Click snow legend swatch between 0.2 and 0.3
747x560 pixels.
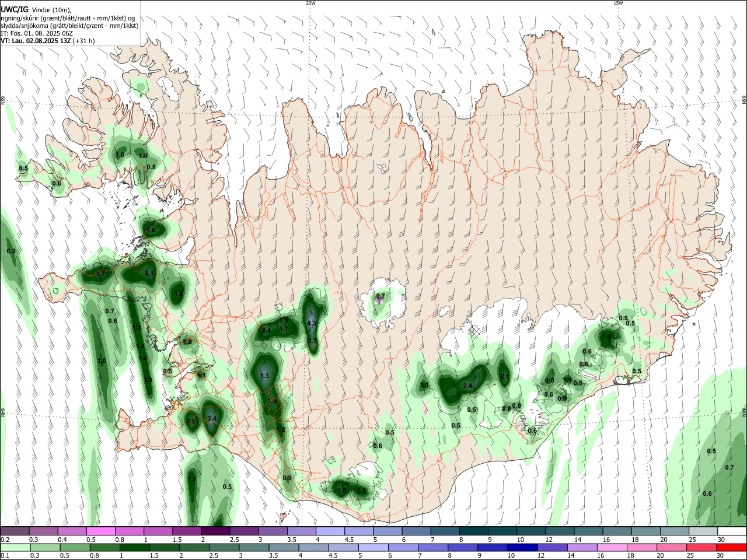click(x=15, y=531)
